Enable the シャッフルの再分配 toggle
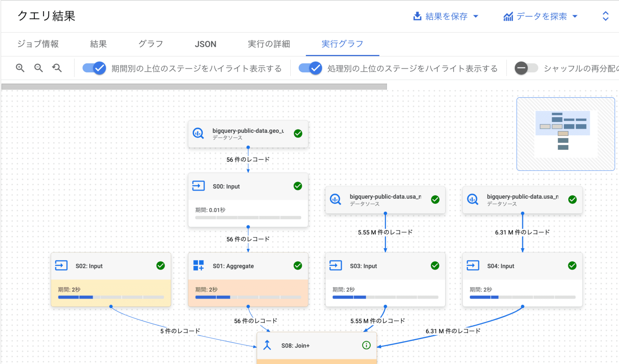Viewport: 619px width, 364px height. pyautogui.click(x=526, y=68)
